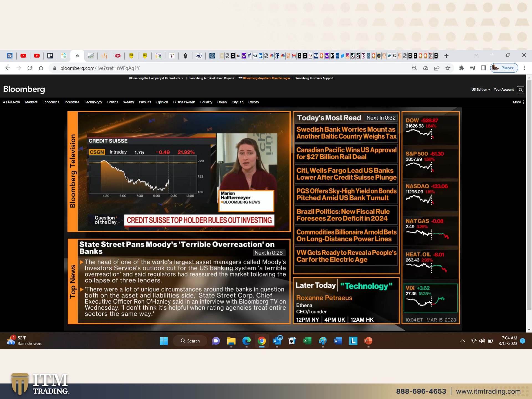Viewport: 532px width, 399px height.
Task: Bookmark this tab with the star icon
Action: (x=448, y=68)
